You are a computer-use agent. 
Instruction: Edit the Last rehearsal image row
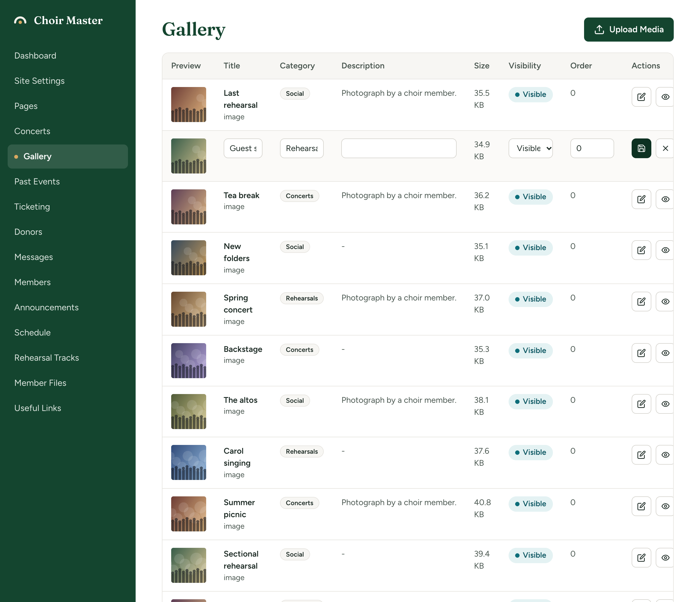pyautogui.click(x=641, y=97)
